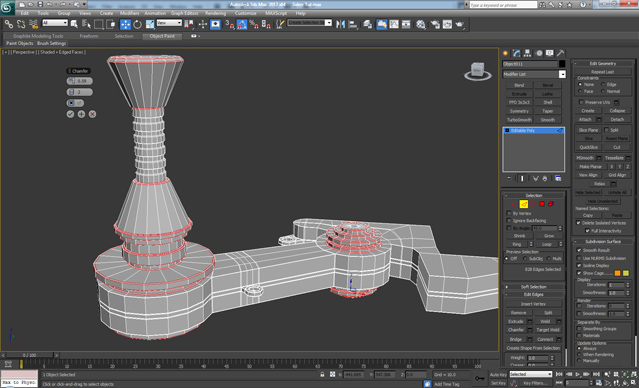Switch to the Freeform ribbon tab
The width and height of the screenshot is (639, 388).
pyautogui.click(x=89, y=36)
